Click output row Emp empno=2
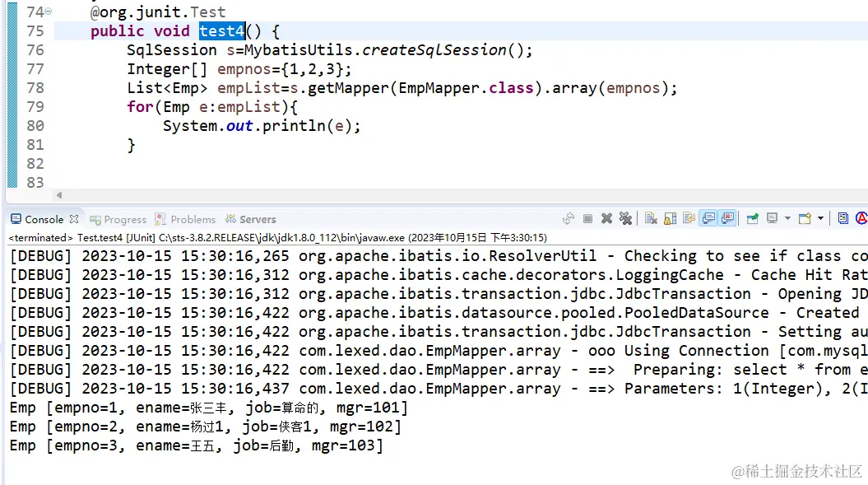Image resolution: width=868 pixels, height=485 pixels. coord(206,427)
